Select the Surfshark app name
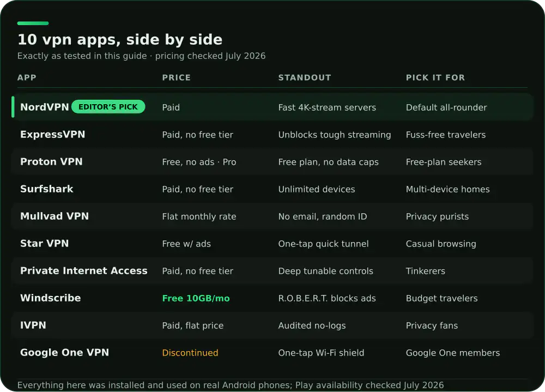The height and width of the screenshot is (392, 545). click(x=46, y=189)
